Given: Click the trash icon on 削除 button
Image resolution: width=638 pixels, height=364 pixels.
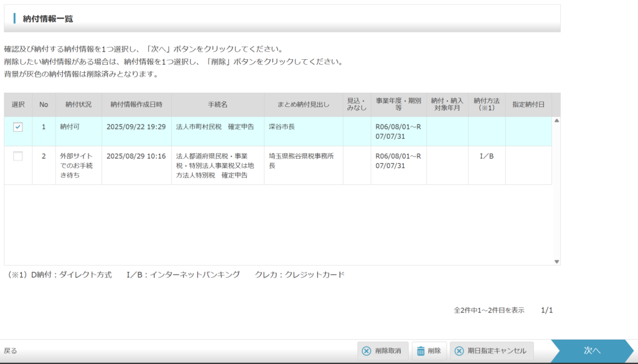Looking at the screenshot, I should click(421, 351).
